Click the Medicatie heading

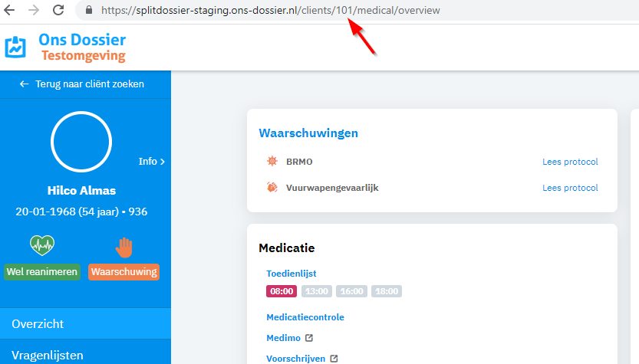(286, 248)
